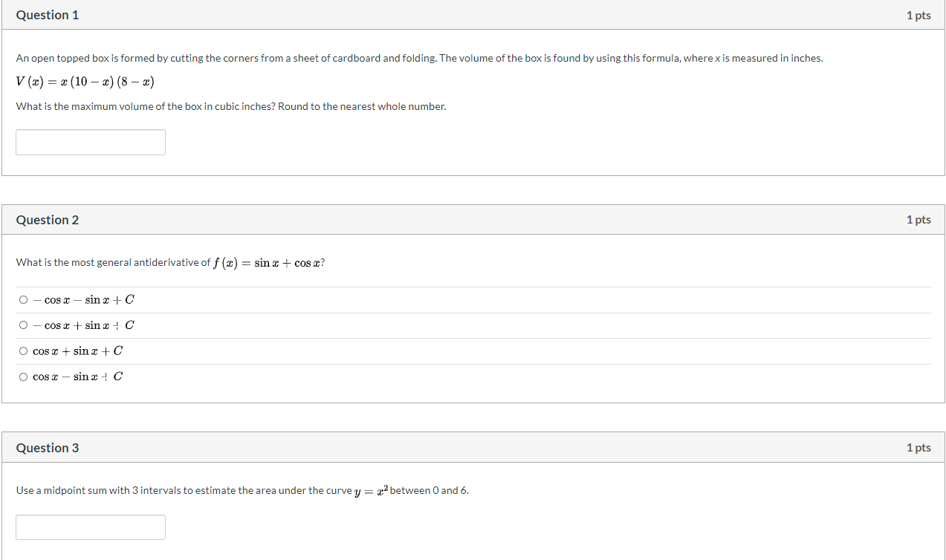Click the y = x² formula in Question 3
This screenshot has height=560, width=946.
[x=371, y=490]
